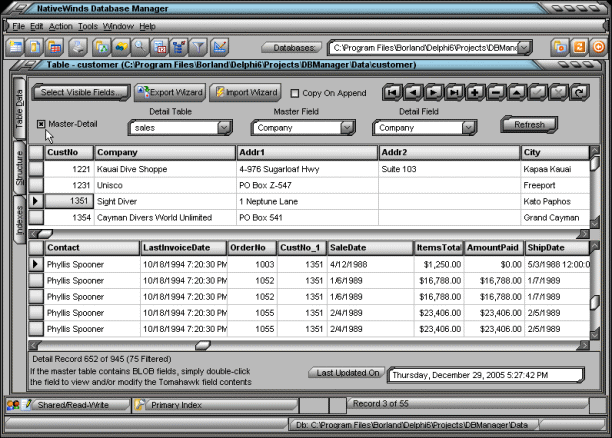Screen dimensions: 612x438
Task: Open the Tools menu
Action: (88, 25)
